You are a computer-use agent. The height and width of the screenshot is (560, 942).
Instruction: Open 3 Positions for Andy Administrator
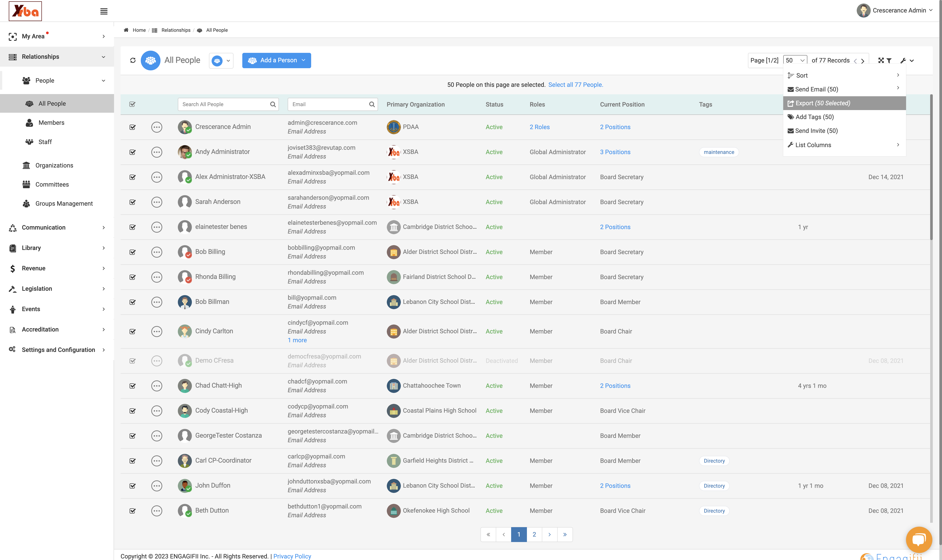(x=615, y=152)
